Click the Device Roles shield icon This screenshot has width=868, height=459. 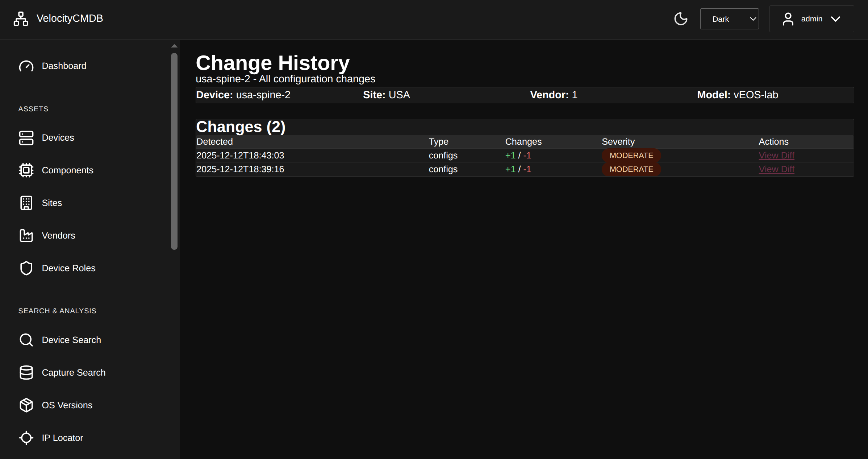[x=26, y=268]
